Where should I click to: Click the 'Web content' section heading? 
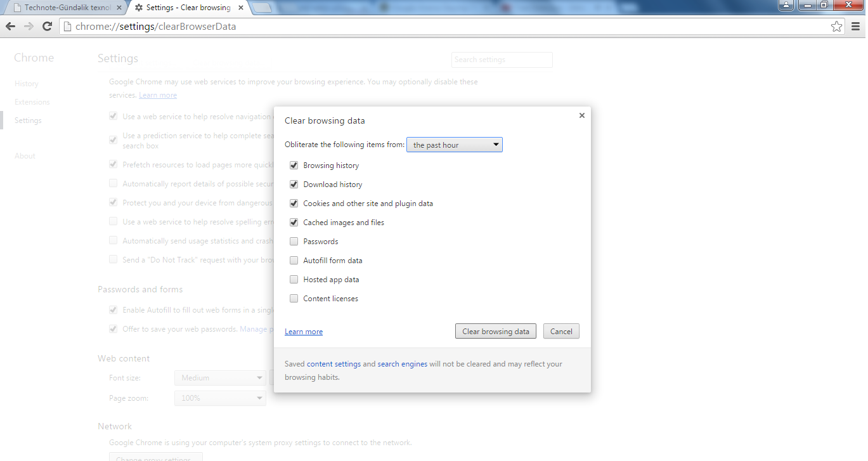tap(124, 358)
